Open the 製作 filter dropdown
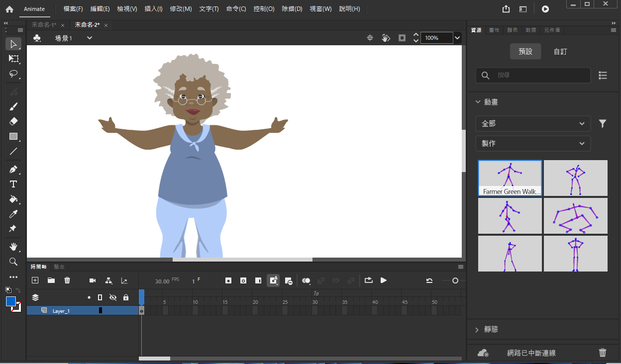 (533, 143)
